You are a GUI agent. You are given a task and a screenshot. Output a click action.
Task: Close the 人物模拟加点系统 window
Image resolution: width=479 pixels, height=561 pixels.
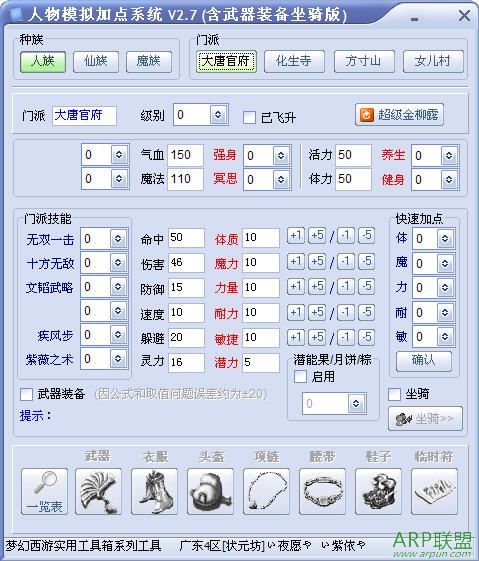pos(464,16)
